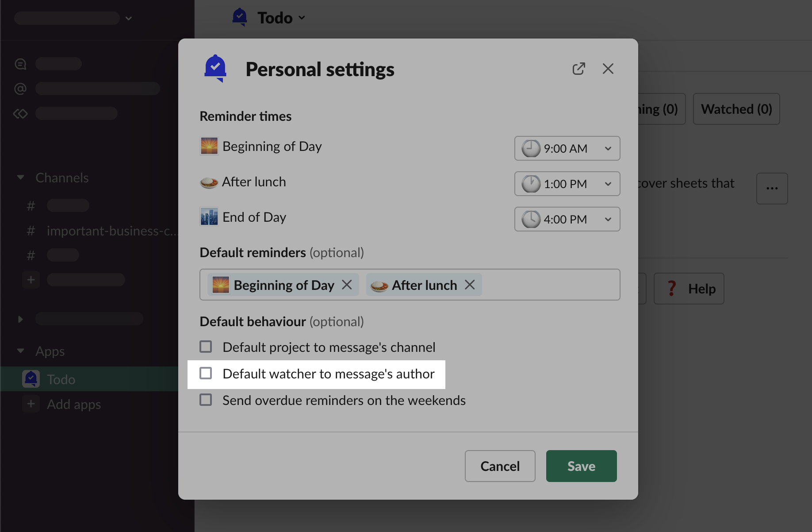The image size is (812, 532).
Task: Check Default watcher to message's author
Action: [x=206, y=373]
